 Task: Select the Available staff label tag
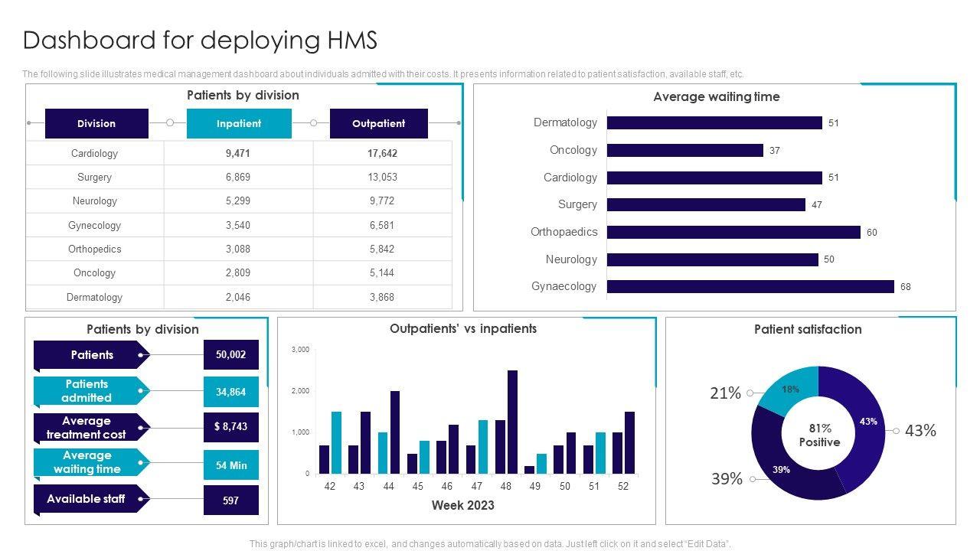click(x=88, y=499)
